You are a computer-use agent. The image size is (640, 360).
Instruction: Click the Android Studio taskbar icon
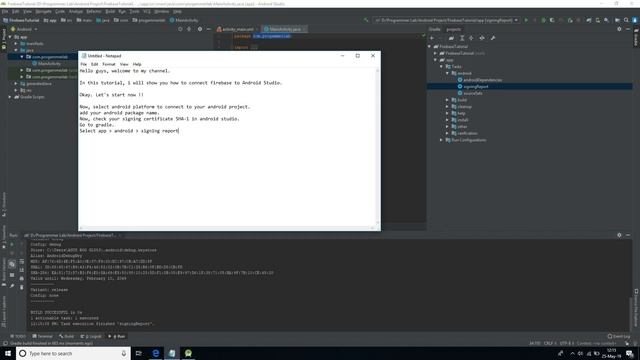point(188,353)
